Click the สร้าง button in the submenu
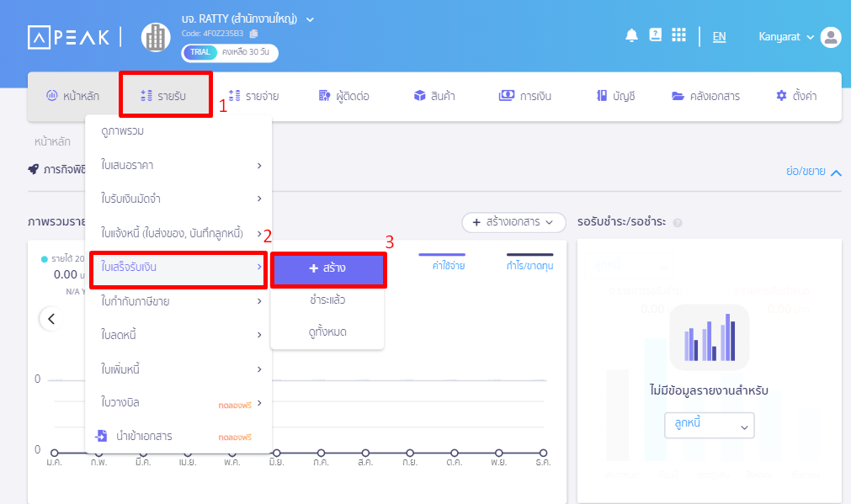 (x=328, y=268)
